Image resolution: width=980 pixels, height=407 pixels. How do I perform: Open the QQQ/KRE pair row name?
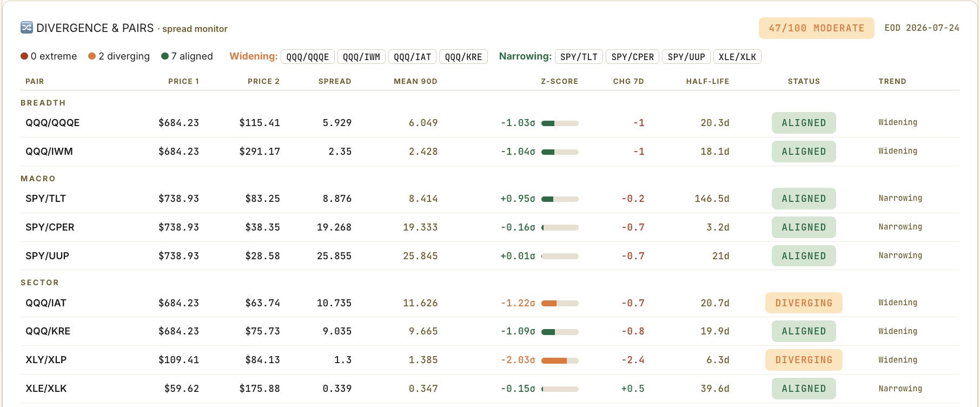tap(48, 331)
